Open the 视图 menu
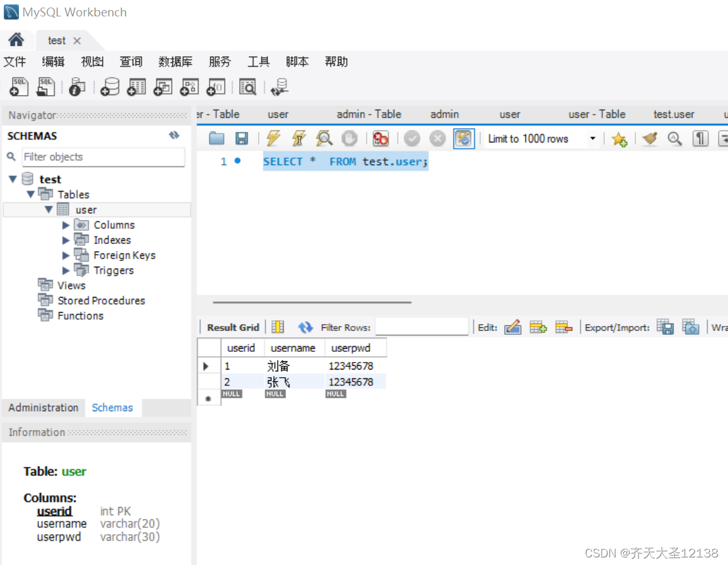 point(92,62)
